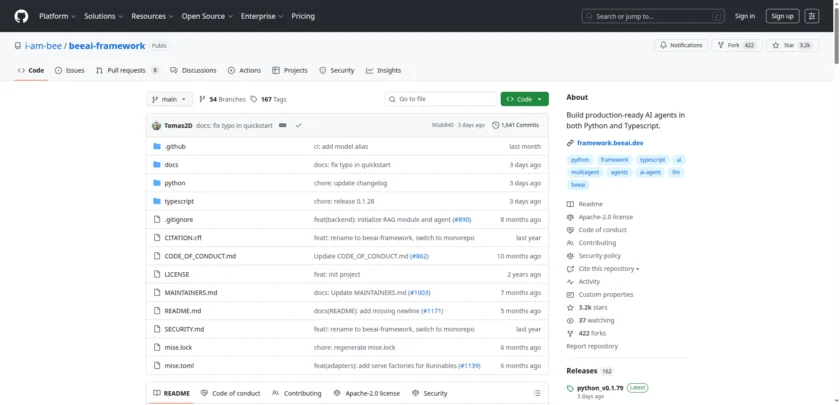840x405 pixels.
Task: Open the Solutions dropdown menu
Action: coord(103,16)
